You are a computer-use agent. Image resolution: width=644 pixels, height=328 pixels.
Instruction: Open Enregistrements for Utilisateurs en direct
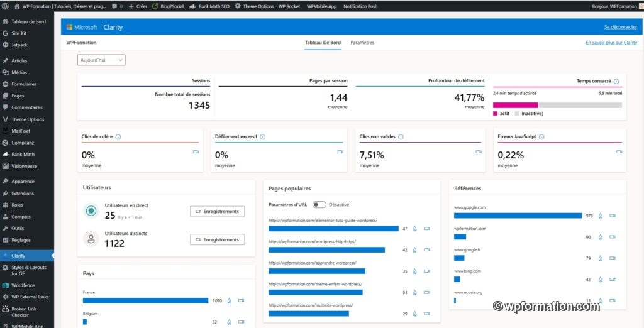point(217,211)
